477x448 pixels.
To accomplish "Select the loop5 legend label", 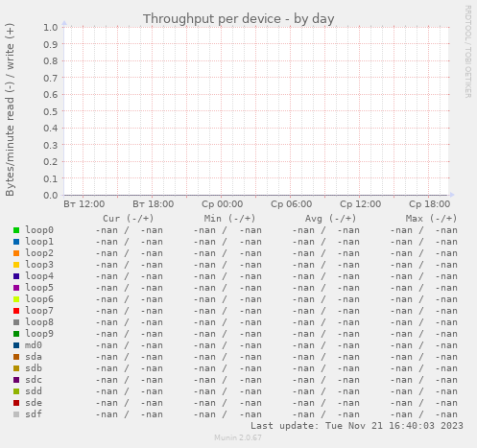I will coord(39,288).
